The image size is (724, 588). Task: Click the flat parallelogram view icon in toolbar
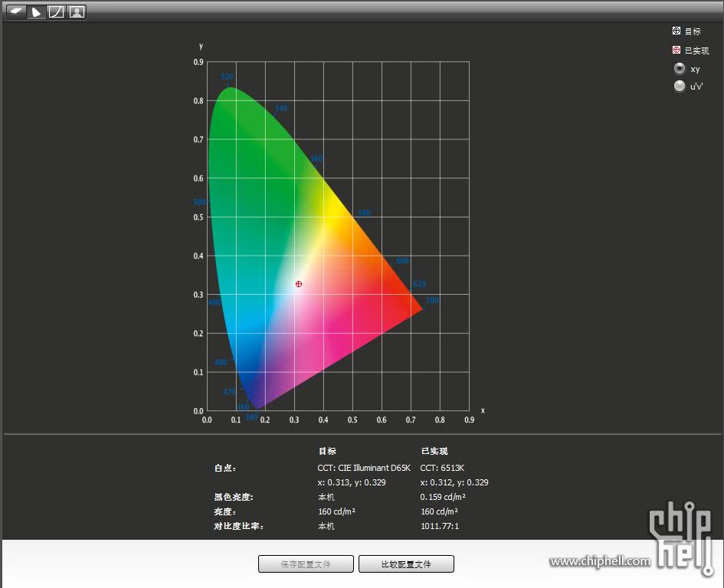pyautogui.click(x=16, y=11)
